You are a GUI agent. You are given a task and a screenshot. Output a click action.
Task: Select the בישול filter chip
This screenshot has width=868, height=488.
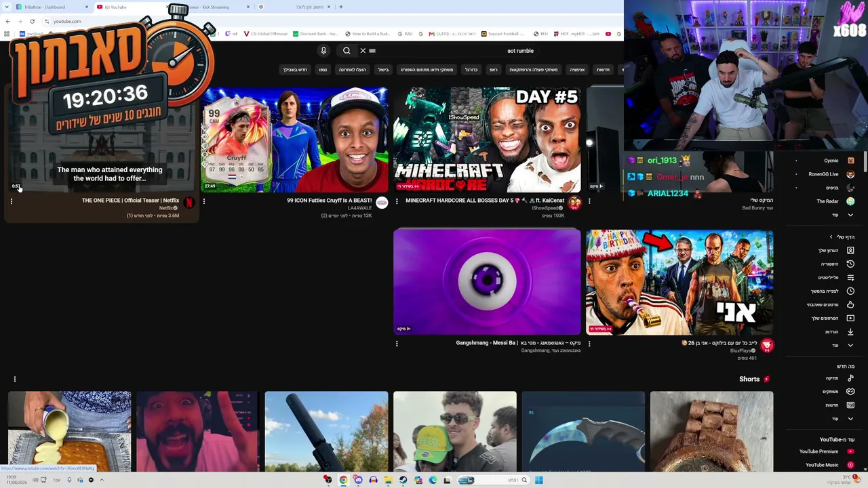click(x=384, y=70)
